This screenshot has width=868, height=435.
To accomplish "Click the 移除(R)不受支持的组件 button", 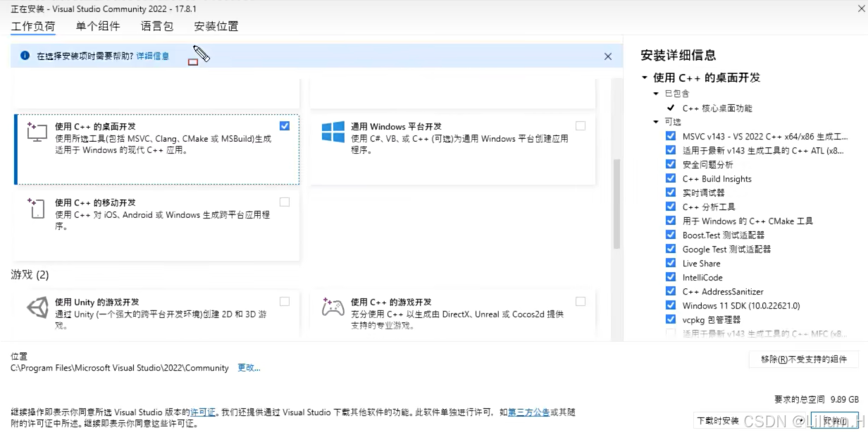I will 804,360.
